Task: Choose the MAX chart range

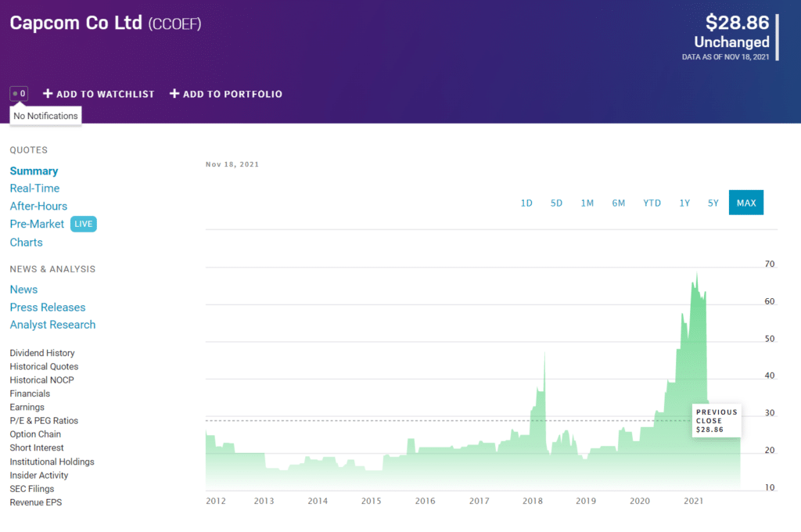Action: point(745,203)
